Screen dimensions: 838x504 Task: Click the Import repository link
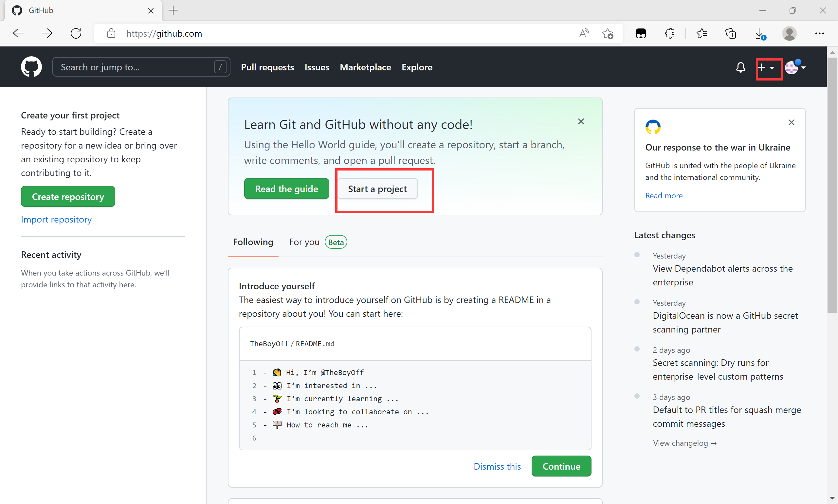(56, 219)
